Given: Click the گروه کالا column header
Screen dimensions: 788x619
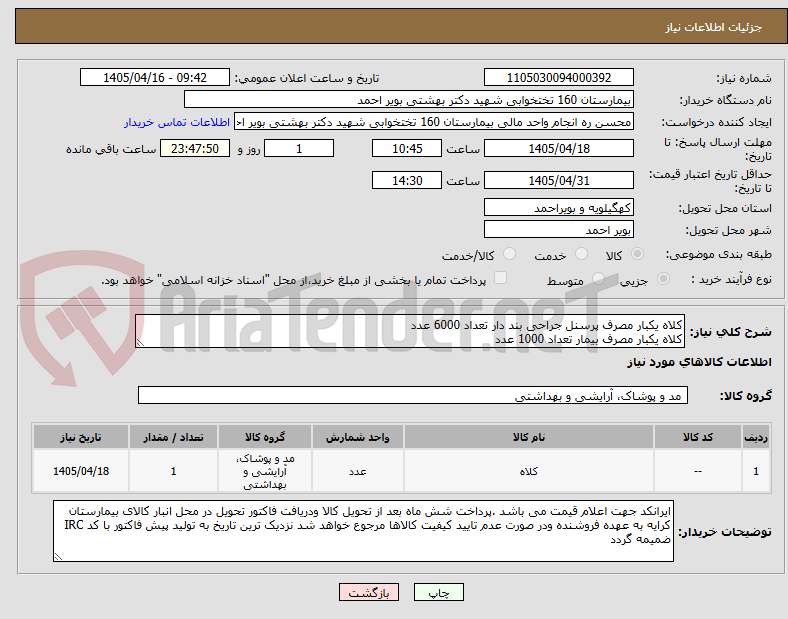Looking at the screenshot, I should 265,437.
